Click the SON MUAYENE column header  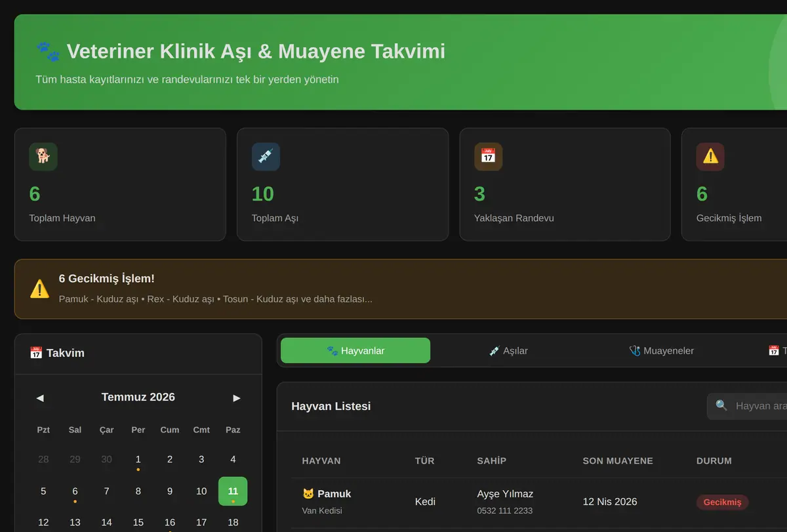click(618, 461)
